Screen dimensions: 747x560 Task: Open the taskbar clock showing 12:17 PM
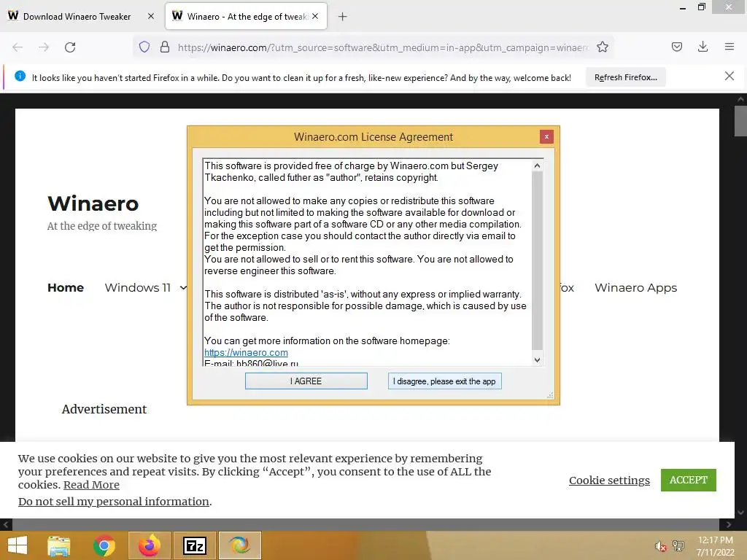pyautogui.click(x=716, y=546)
